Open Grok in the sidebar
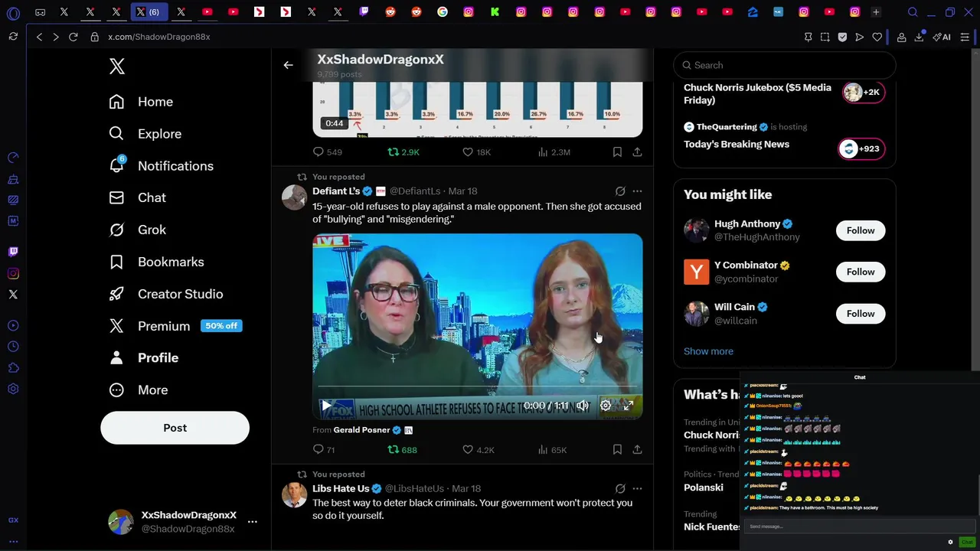This screenshot has height=551, width=980. 138,230
